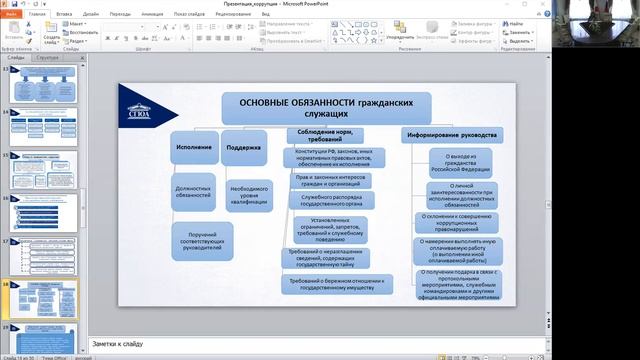Image resolution: width=640 pixels, height=360 pixels.
Task: Switch to Анимация ribbon tab
Action: coord(152,14)
